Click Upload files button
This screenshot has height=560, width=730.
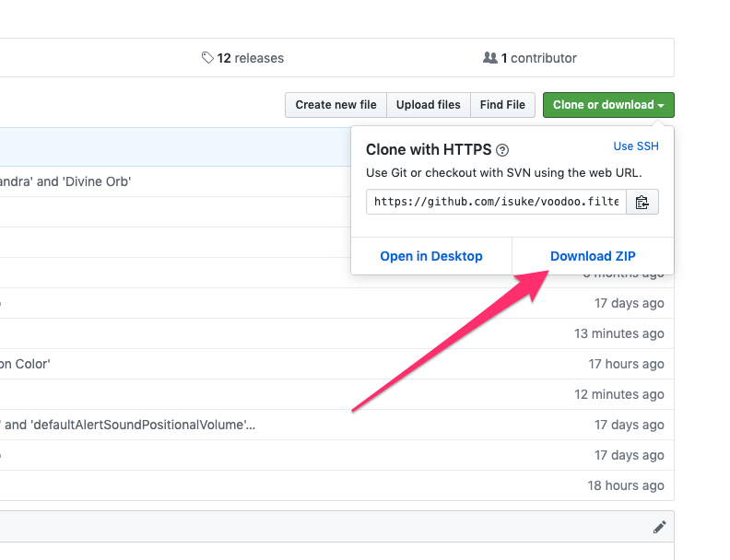(429, 105)
